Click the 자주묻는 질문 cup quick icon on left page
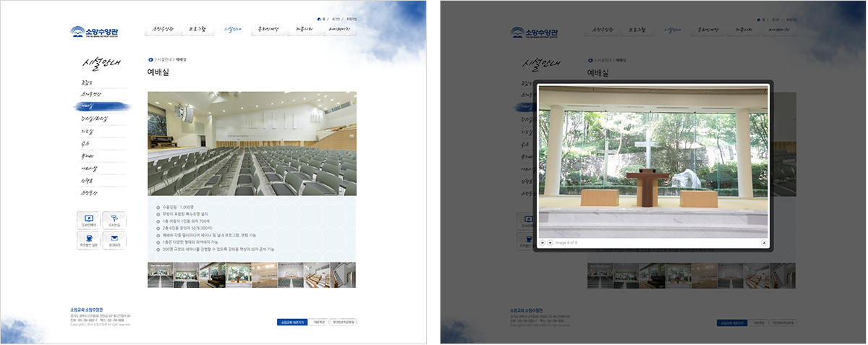 click(89, 241)
